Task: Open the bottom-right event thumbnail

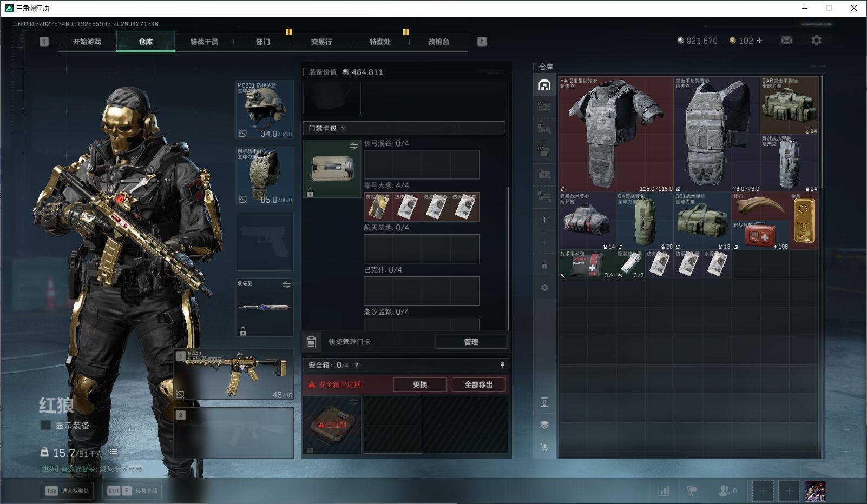Action: pos(815,491)
